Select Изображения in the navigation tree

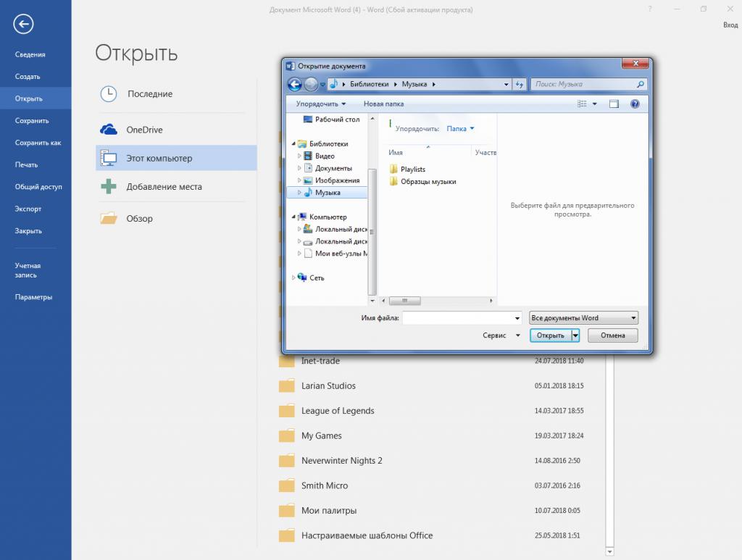pos(337,180)
